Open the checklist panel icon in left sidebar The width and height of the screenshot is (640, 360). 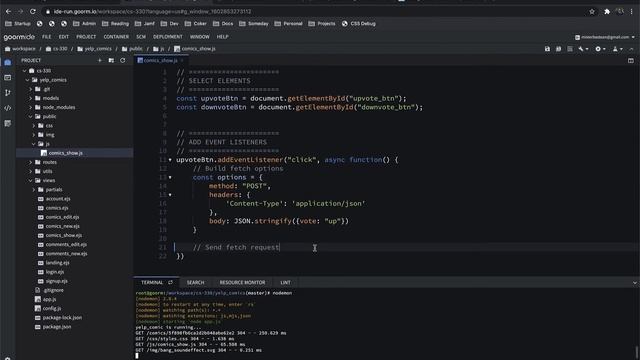[x=8, y=123]
